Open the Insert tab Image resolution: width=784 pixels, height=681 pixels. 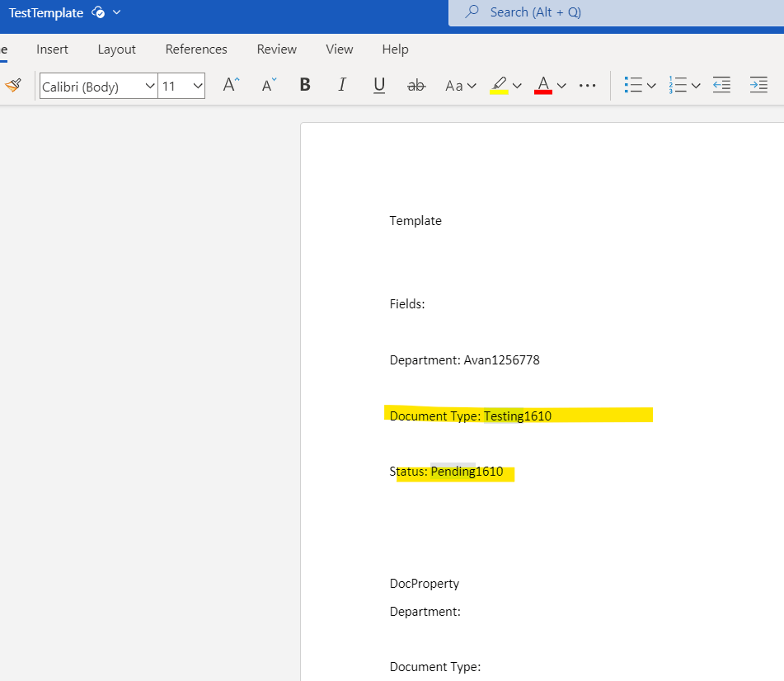point(52,49)
